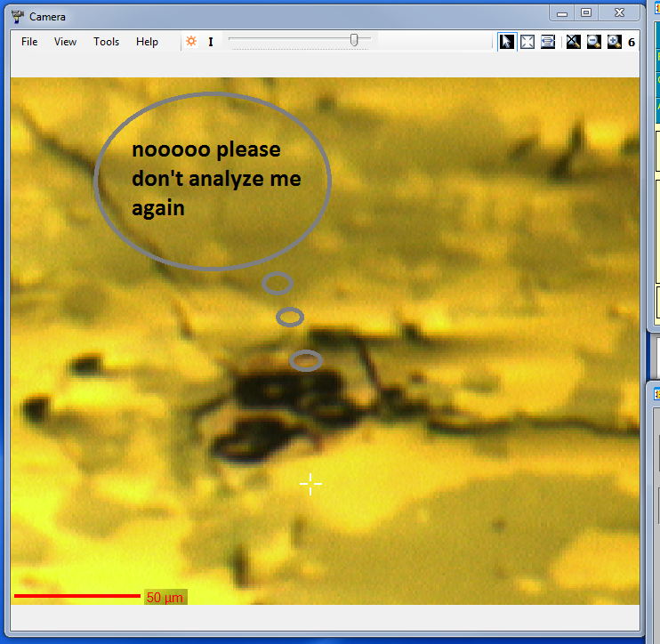Click the 50 µm scale bar label
Image resolution: width=660 pixels, height=644 pixels.
[x=165, y=597]
